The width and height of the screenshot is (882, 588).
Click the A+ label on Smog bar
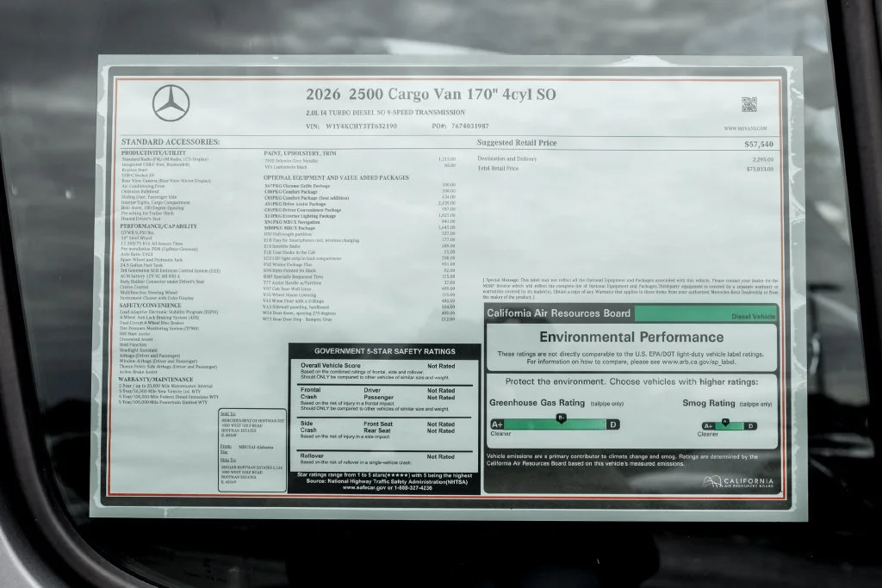pos(708,426)
